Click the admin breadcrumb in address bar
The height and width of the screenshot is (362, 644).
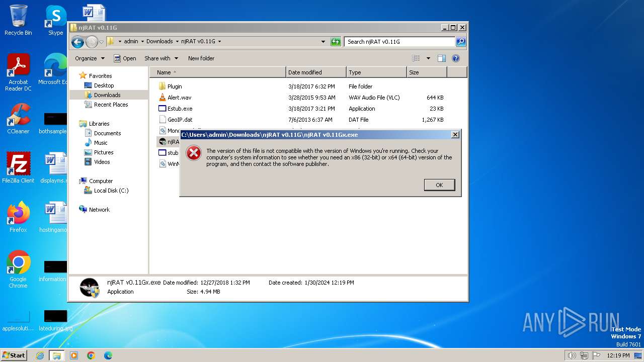point(131,42)
